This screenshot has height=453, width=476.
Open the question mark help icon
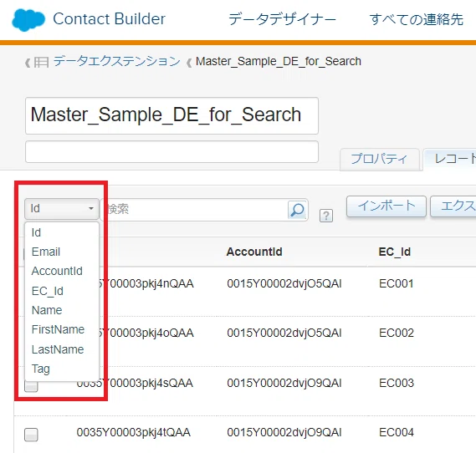[326, 216]
